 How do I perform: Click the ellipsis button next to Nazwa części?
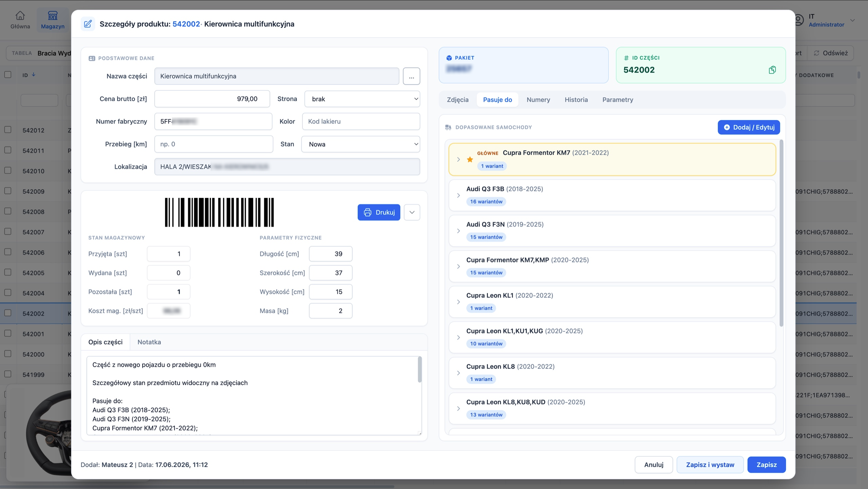coord(411,76)
